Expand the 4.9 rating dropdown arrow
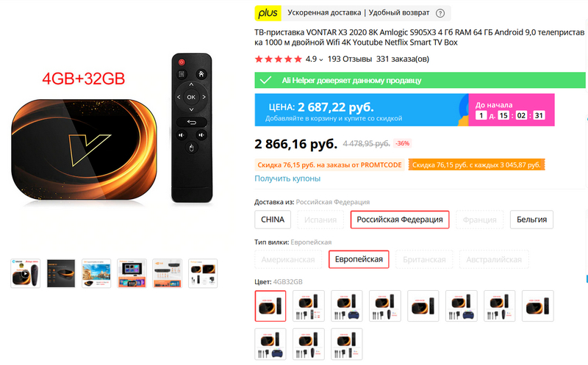This screenshot has width=588, height=365. (x=321, y=59)
